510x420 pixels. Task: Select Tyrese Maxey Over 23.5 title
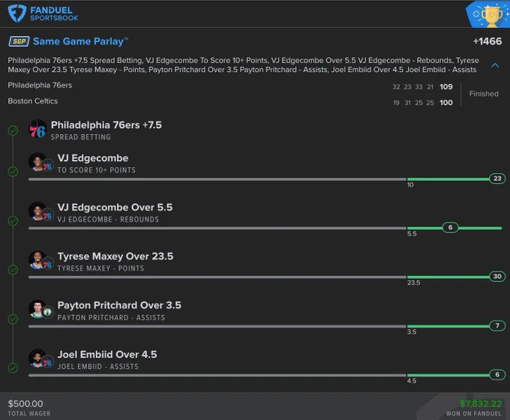pos(115,256)
